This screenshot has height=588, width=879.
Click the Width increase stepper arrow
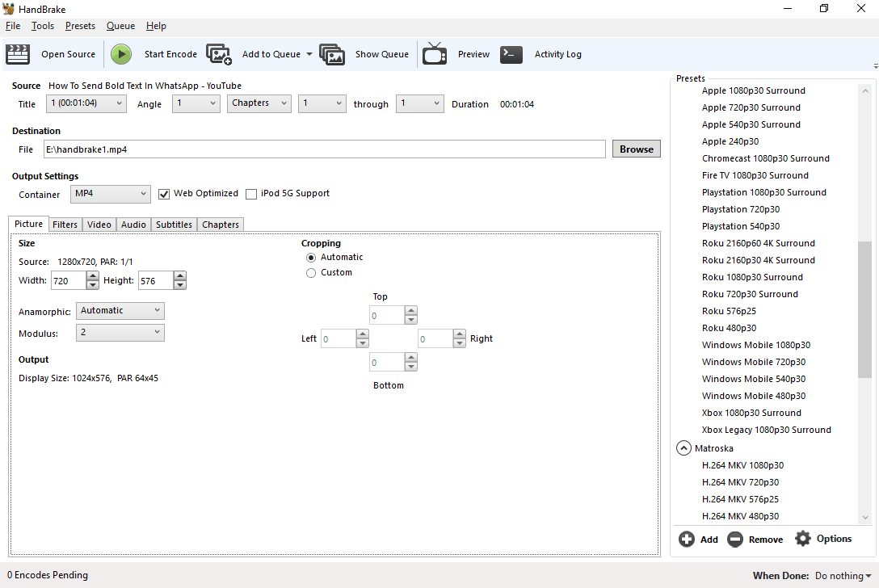pos(92,275)
